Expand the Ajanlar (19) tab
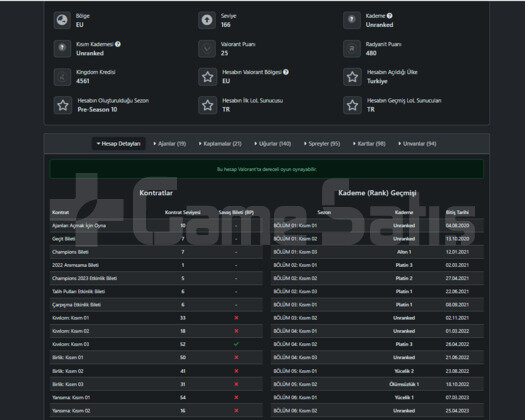Viewport: 525px width, 420px height. click(170, 144)
